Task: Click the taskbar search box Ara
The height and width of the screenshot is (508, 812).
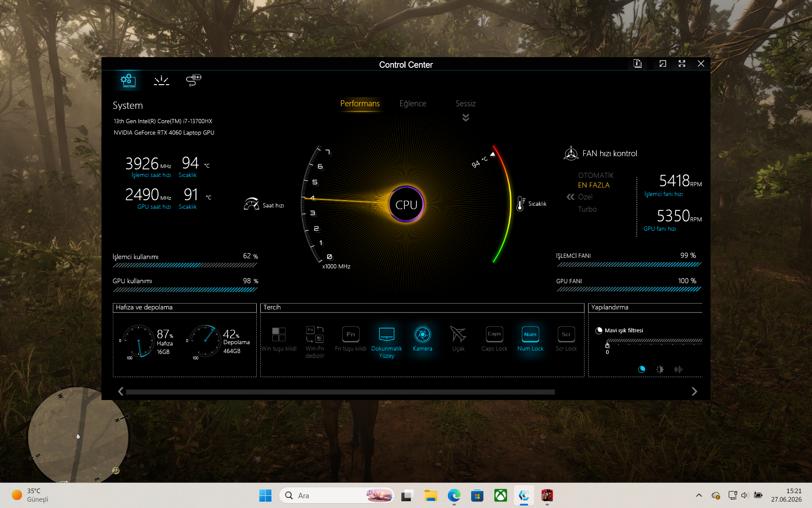Action: coord(337,495)
